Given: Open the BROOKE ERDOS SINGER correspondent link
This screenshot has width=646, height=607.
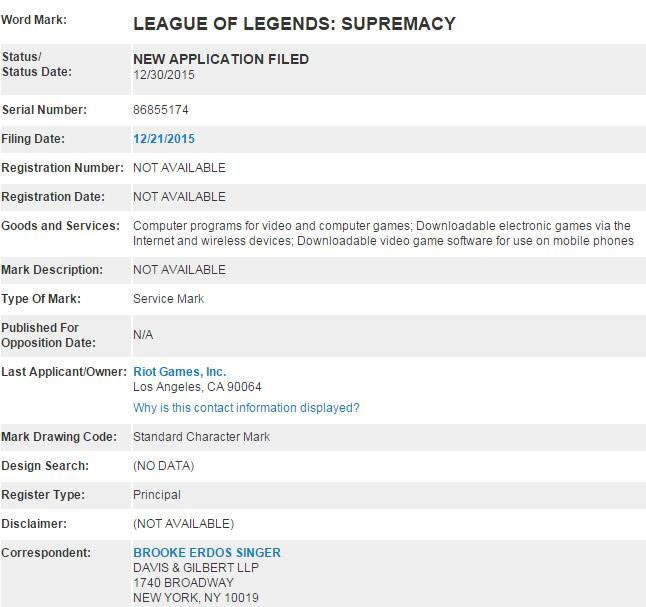Looking at the screenshot, I should (207, 553).
